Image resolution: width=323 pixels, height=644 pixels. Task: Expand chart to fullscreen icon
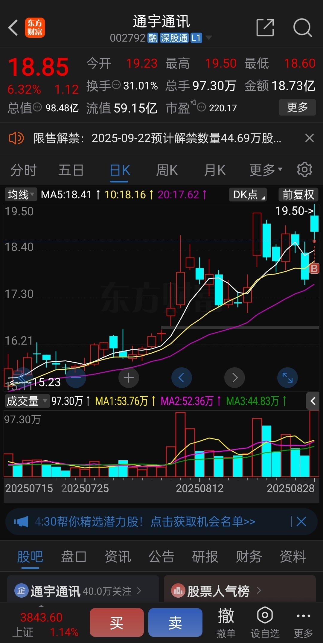coord(287,378)
